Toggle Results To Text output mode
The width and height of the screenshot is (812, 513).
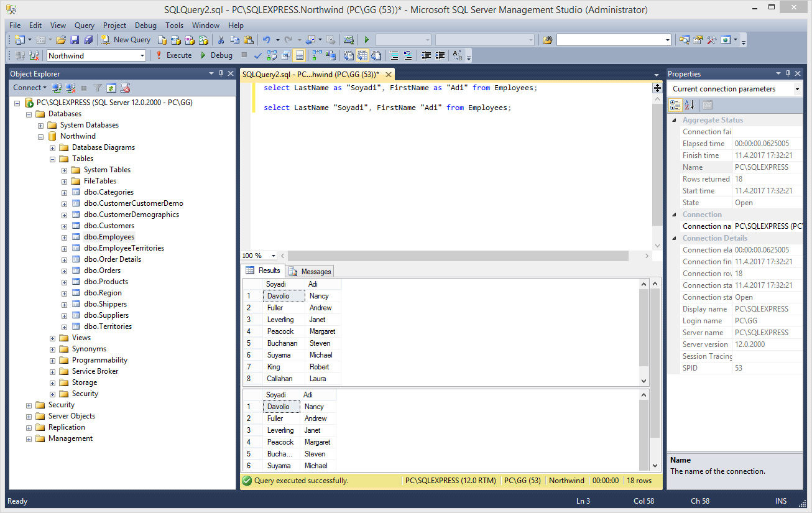point(347,55)
